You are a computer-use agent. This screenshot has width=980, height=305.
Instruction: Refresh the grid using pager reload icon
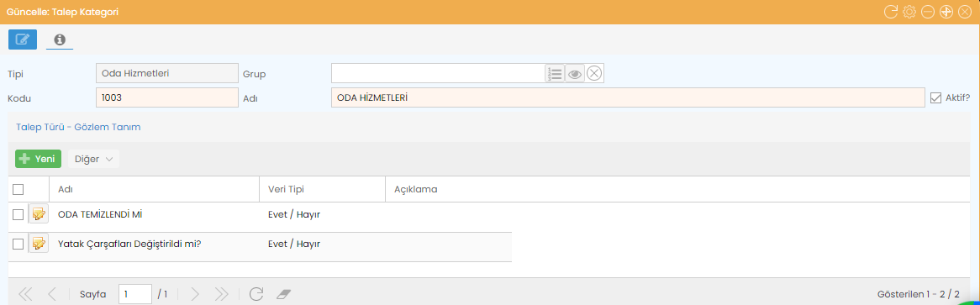tap(256, 294)
